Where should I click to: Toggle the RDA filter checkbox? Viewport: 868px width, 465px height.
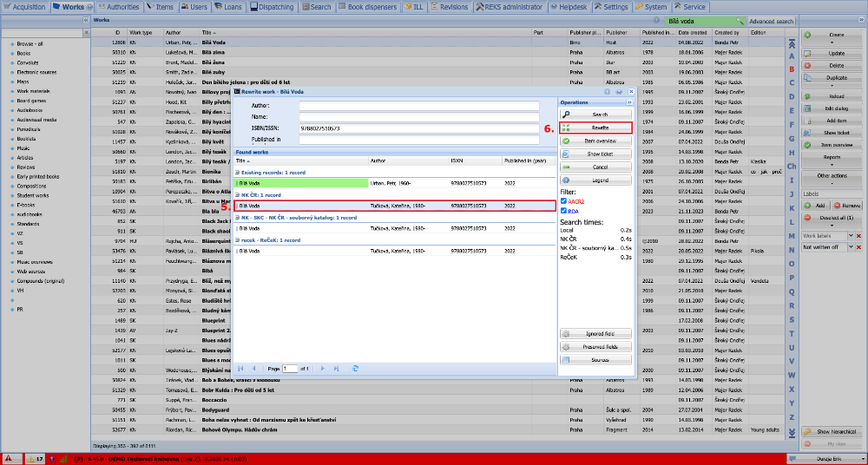point(563,211)
